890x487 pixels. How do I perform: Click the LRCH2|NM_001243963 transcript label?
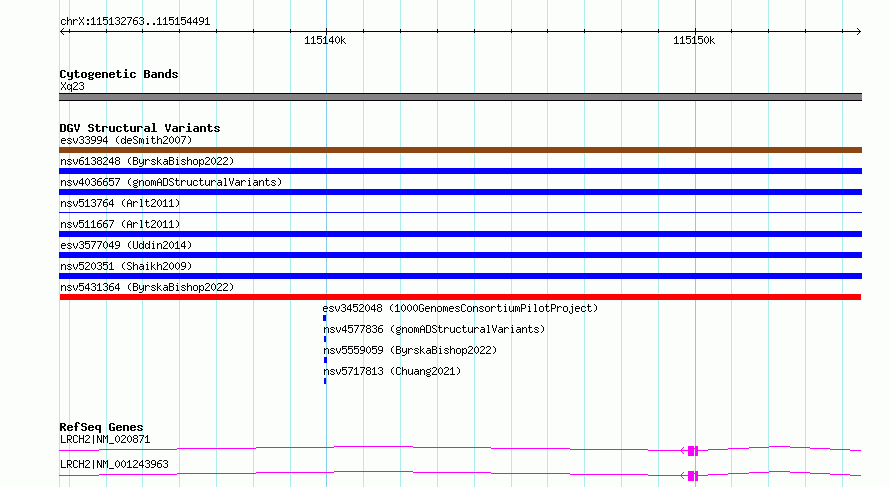114,464
